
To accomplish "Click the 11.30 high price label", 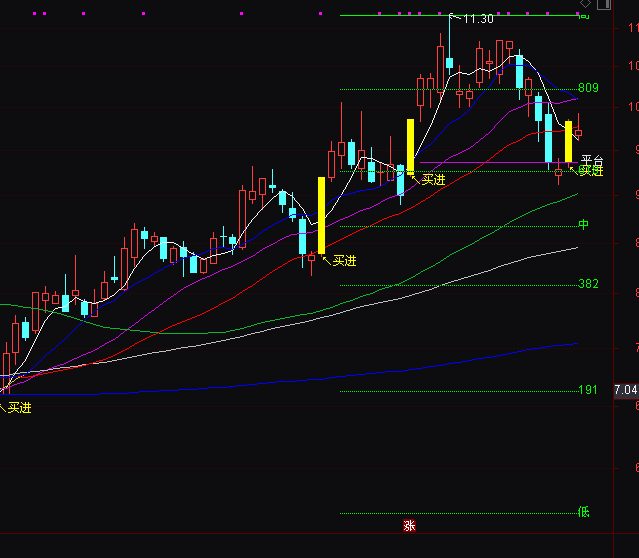I will click(478, 19).
